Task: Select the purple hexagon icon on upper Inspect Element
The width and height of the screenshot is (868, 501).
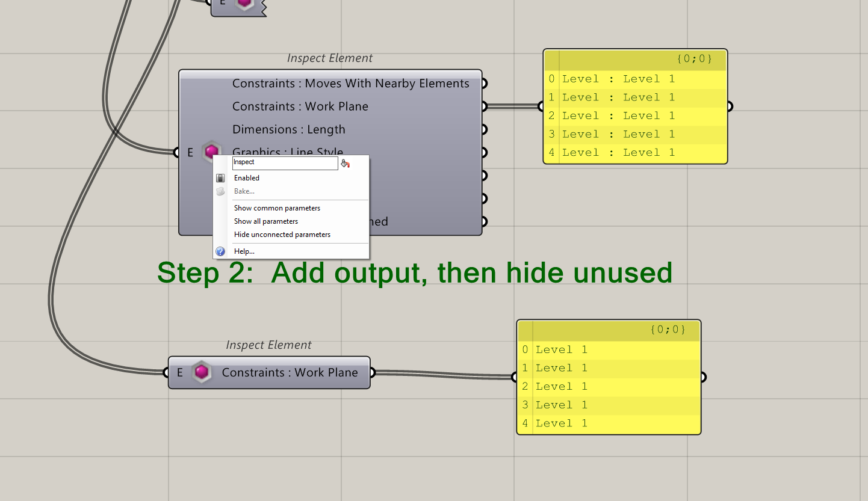Action: 211,152
